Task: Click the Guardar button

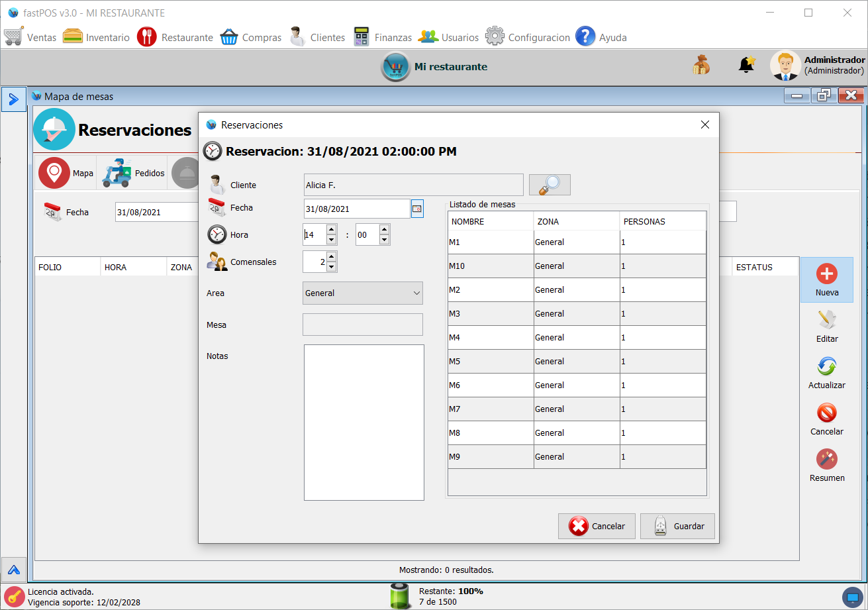Action: [677, 526]
